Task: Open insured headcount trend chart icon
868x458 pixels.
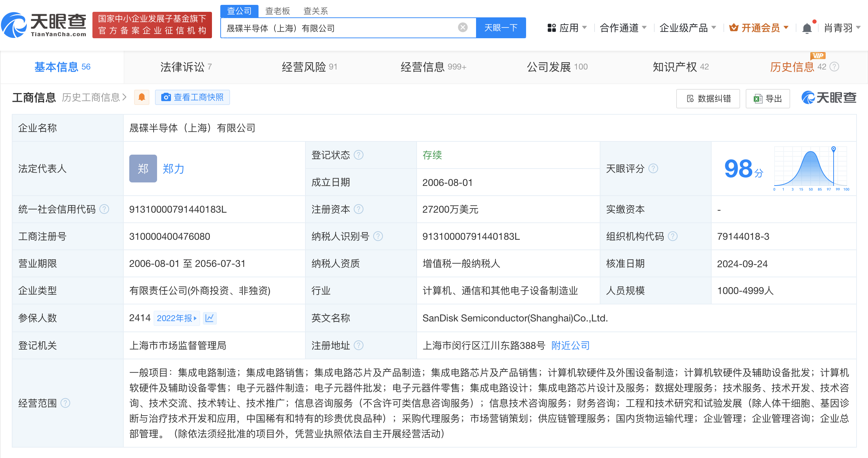Action: [210, 318]
